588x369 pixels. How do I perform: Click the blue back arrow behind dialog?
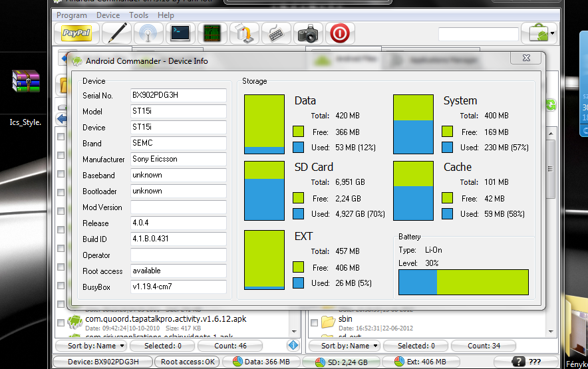pos(63,119)
